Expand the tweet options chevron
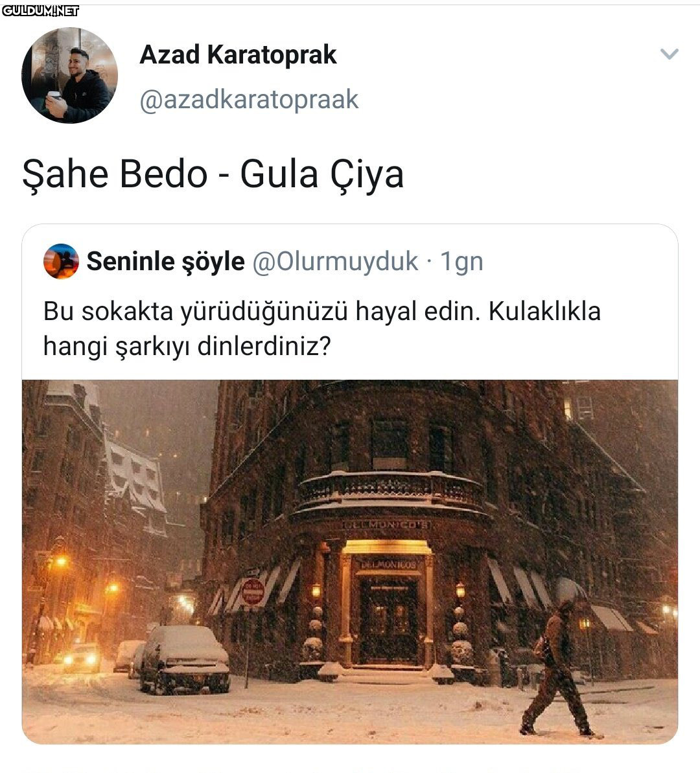The image size is (700, 773). coord(670,54)
